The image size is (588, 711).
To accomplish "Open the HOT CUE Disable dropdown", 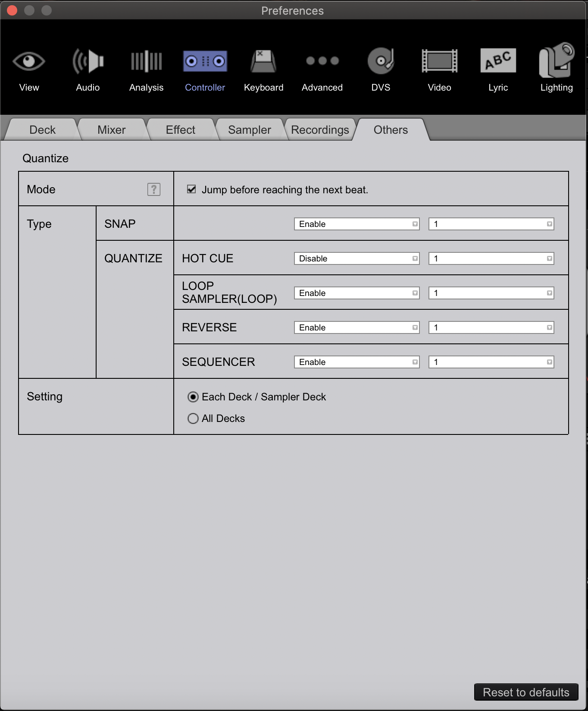I will (x=357, y=258).
